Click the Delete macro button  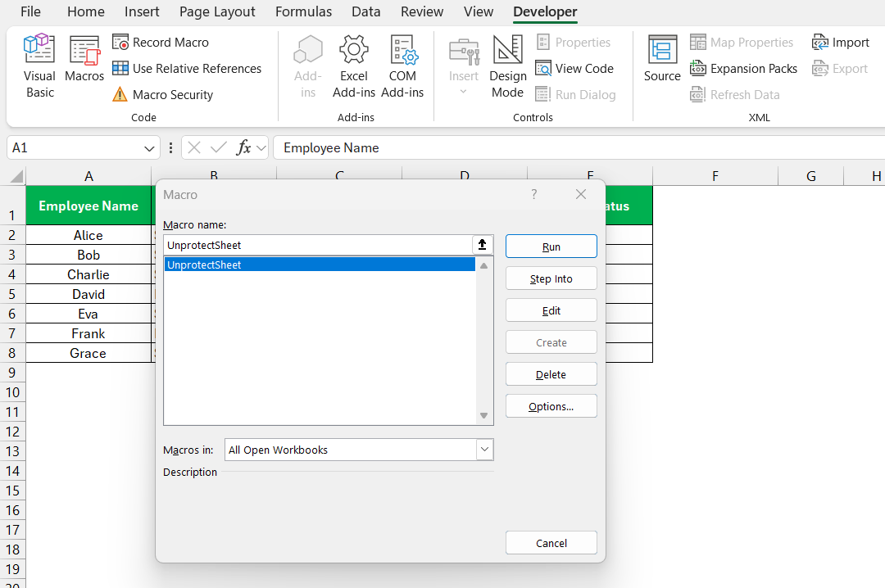click(551, 374)
